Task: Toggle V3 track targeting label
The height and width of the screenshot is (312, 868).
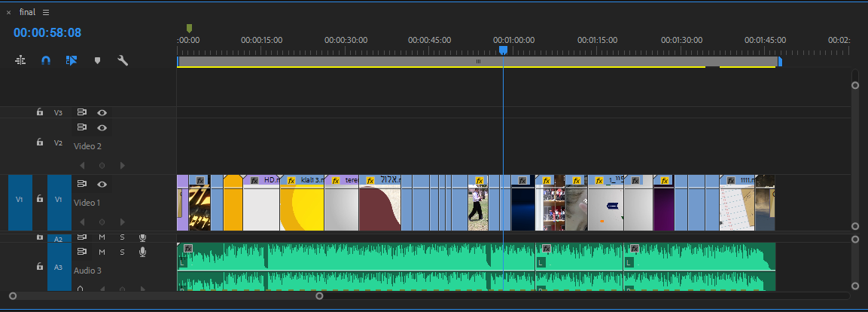Action: [58, 112]
